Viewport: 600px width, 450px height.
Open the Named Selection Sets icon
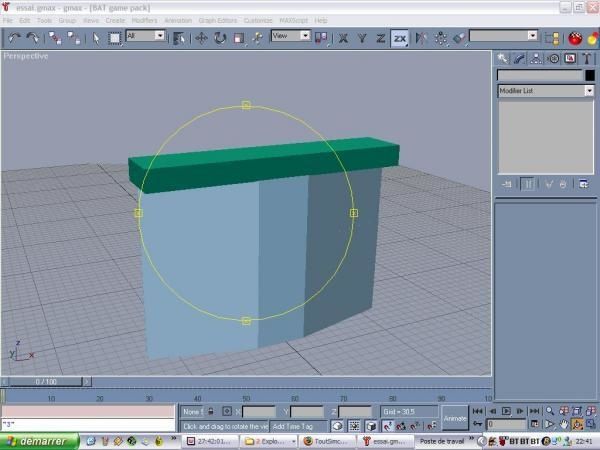pos(552,38)
